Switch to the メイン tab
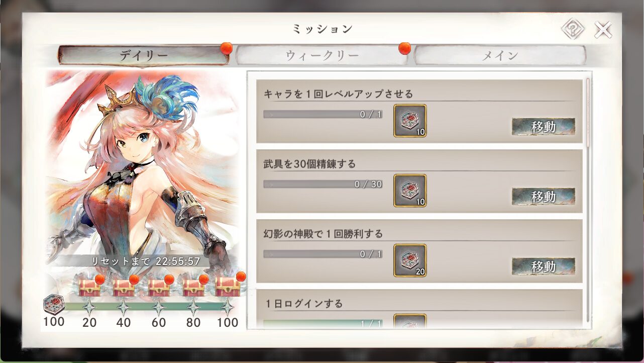This screenshot has height=363, width=644. [500, 55]
